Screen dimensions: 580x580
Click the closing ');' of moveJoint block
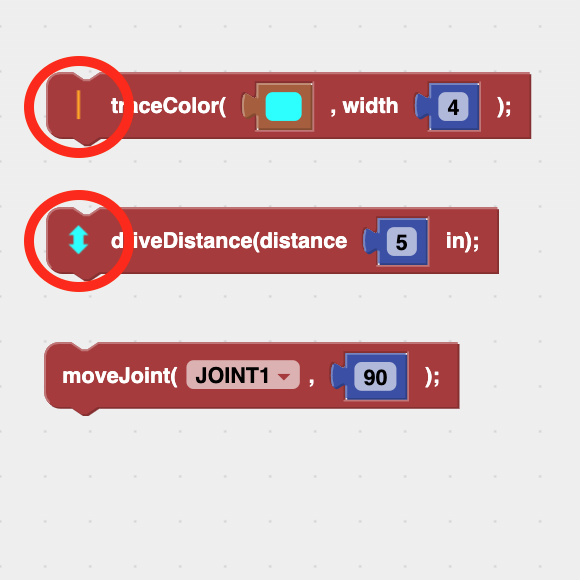(x=432, y=377)
